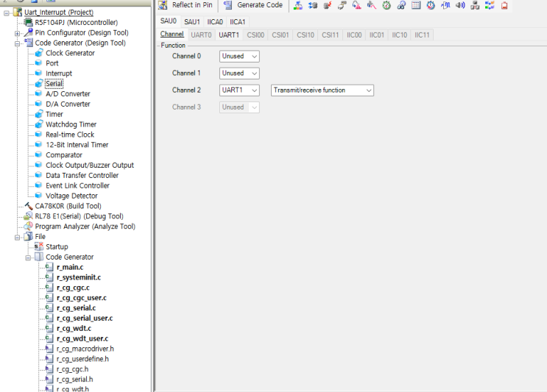Select the Startup folder item
This screenshot has height=392, width=547.
pyautogui.click(x=56, y=247)
